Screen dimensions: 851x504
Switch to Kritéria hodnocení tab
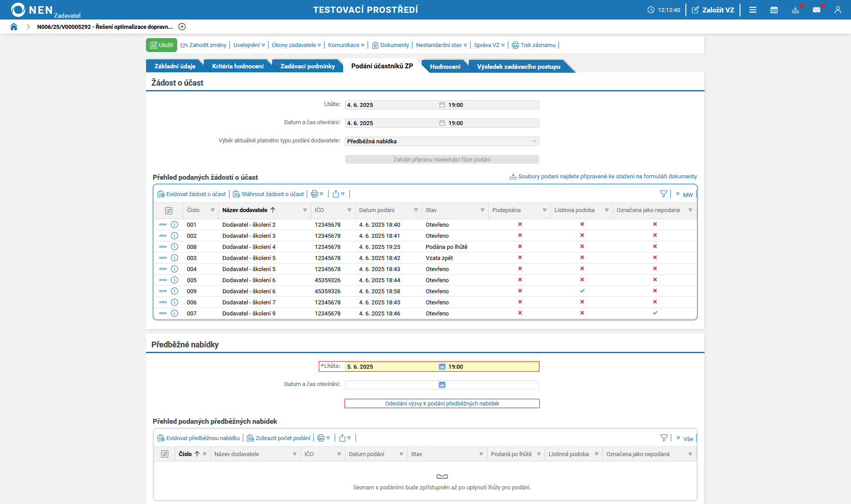[x=237, y=66]
